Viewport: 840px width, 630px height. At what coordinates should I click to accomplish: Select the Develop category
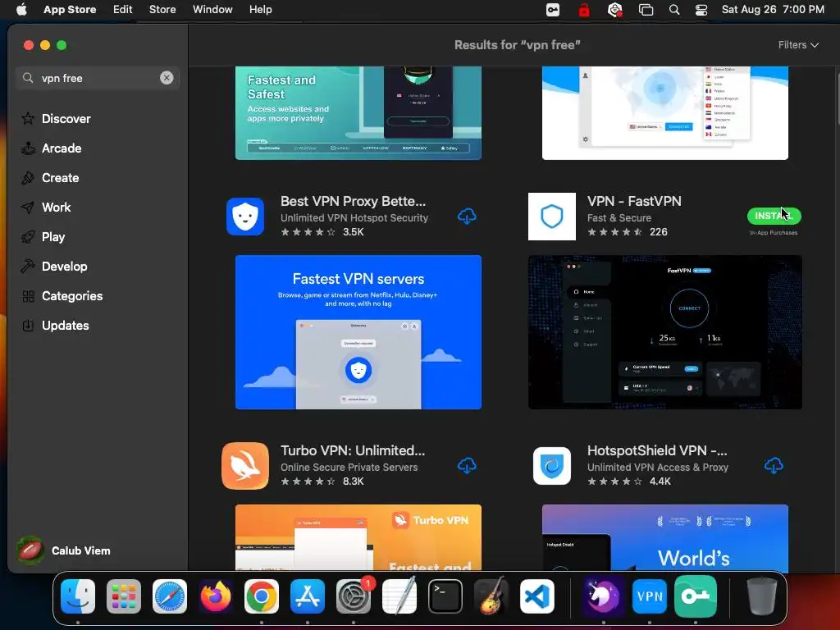click(x=54, y=266)
